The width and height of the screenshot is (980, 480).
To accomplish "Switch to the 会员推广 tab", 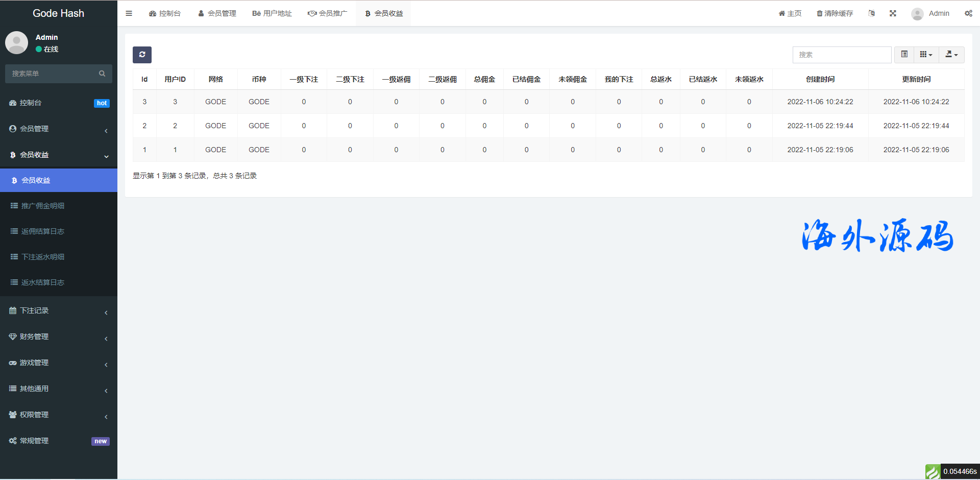I will [327, 13].
